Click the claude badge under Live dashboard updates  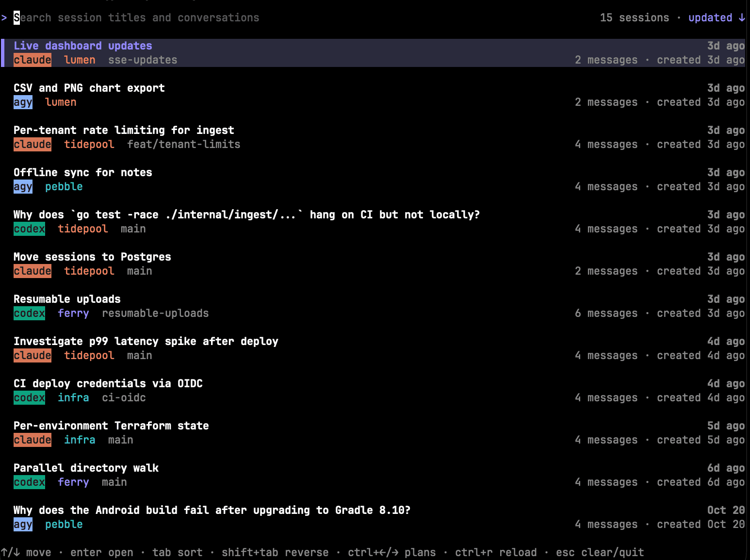point(33,60)
